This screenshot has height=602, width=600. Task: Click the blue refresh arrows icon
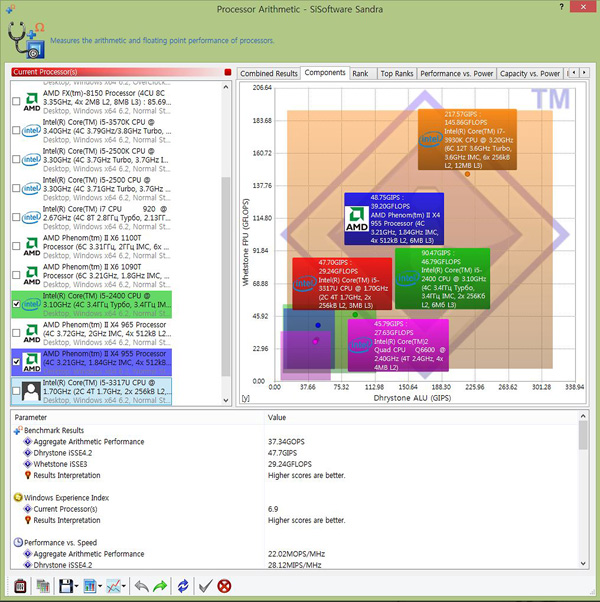(x=183, y=586)
